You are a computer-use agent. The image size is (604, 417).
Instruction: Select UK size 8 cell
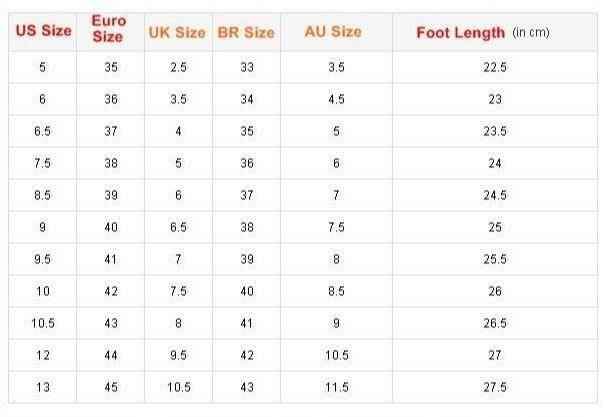pyautogui.click(x=178, y=323)
